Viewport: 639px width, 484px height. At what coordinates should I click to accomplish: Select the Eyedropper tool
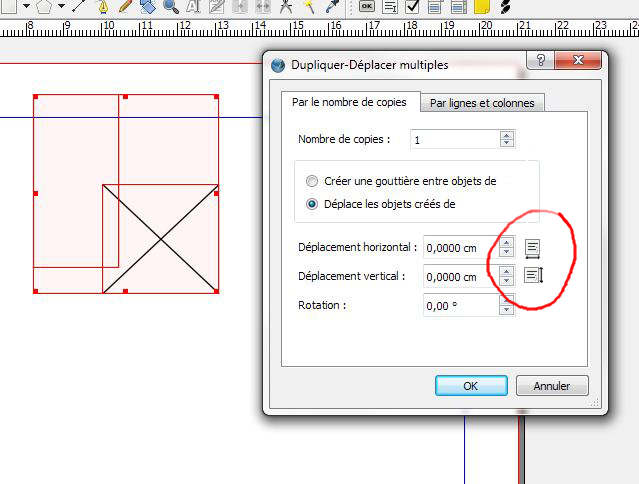330,6
